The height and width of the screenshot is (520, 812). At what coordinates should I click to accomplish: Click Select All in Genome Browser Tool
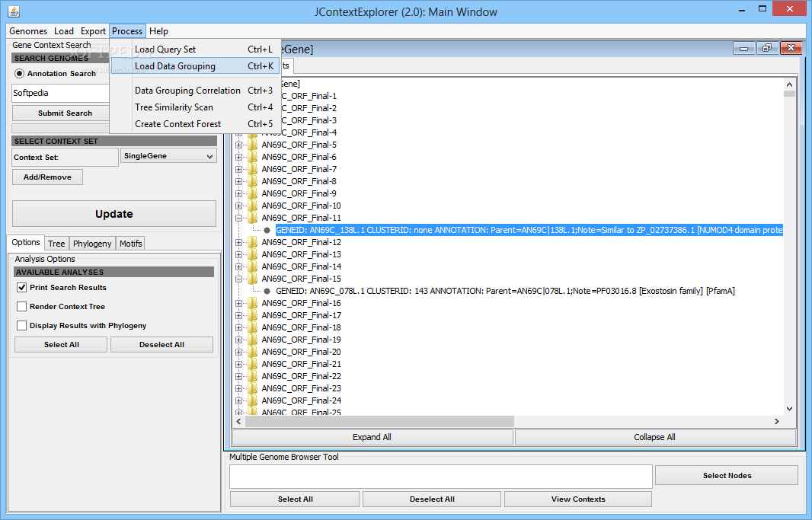click(295, 499)
